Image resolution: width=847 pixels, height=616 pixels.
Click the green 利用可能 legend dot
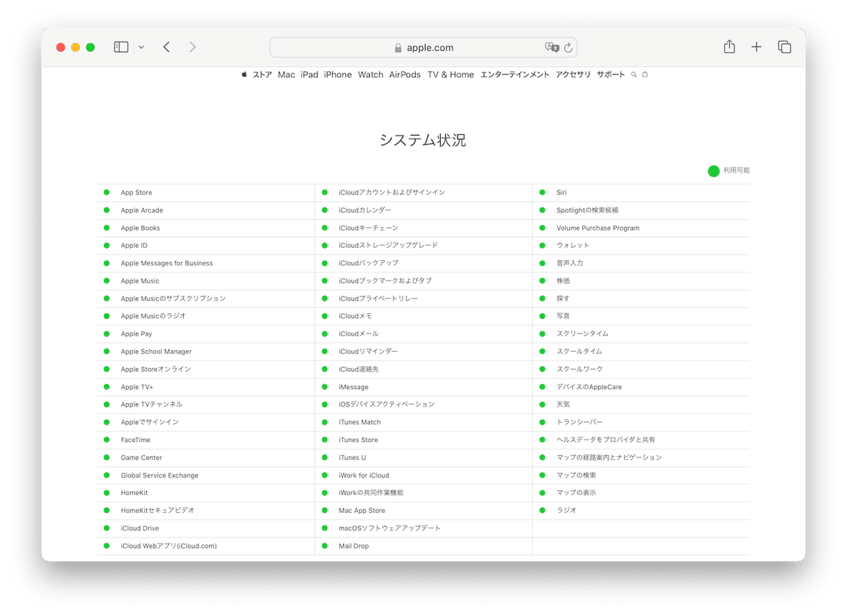(x=713, y=171)
